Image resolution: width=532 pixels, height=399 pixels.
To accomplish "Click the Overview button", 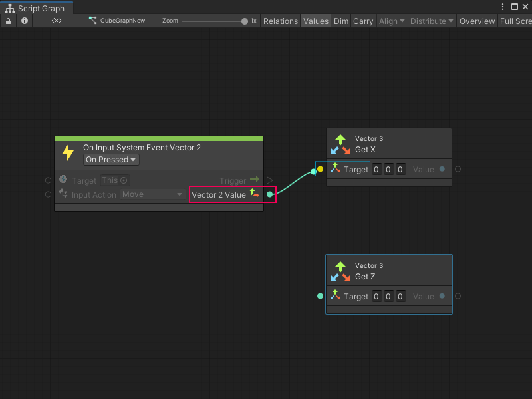I will 477,21.
